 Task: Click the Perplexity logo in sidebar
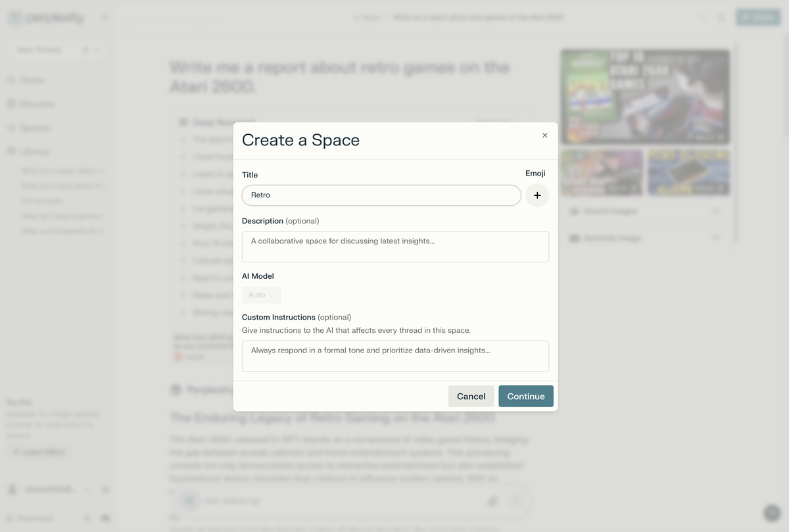pos(46,18)
